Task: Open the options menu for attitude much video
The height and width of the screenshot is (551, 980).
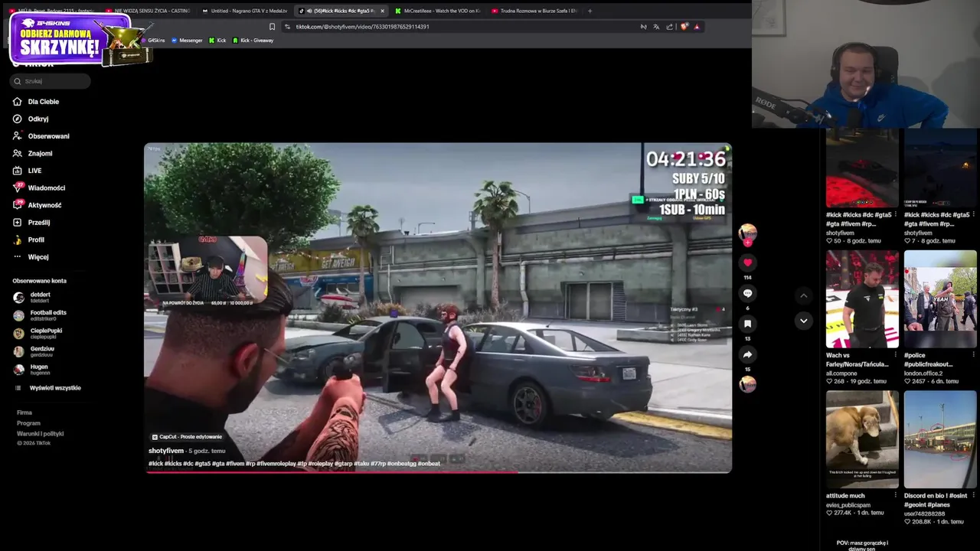Action: pyautogui.click(x=895, y=496)
